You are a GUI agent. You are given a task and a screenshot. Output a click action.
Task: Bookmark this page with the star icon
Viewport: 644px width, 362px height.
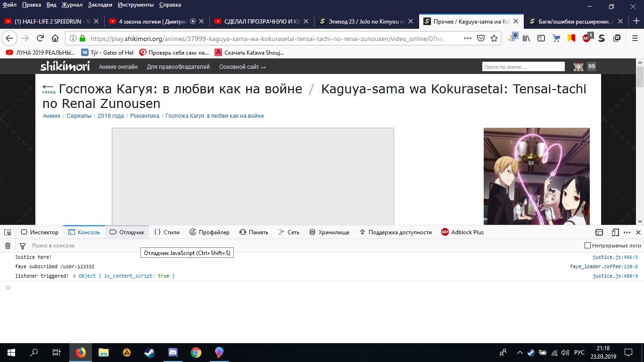pos(494,38)
